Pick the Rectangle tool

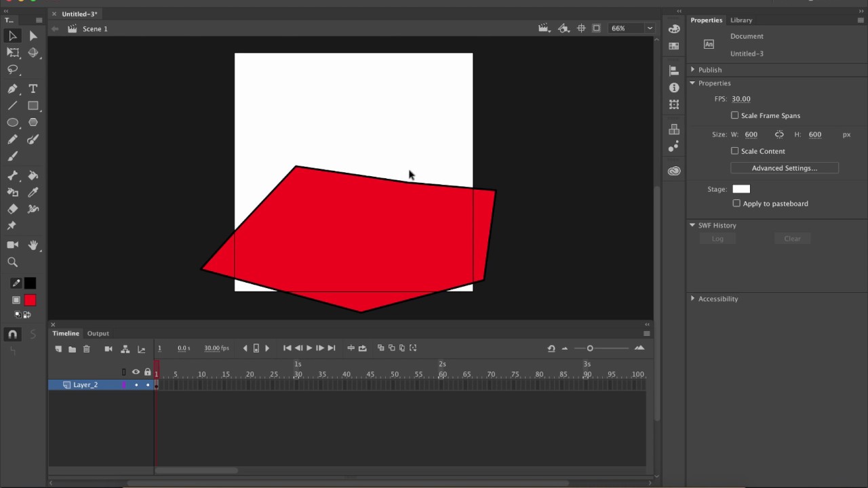pos(33,106)
